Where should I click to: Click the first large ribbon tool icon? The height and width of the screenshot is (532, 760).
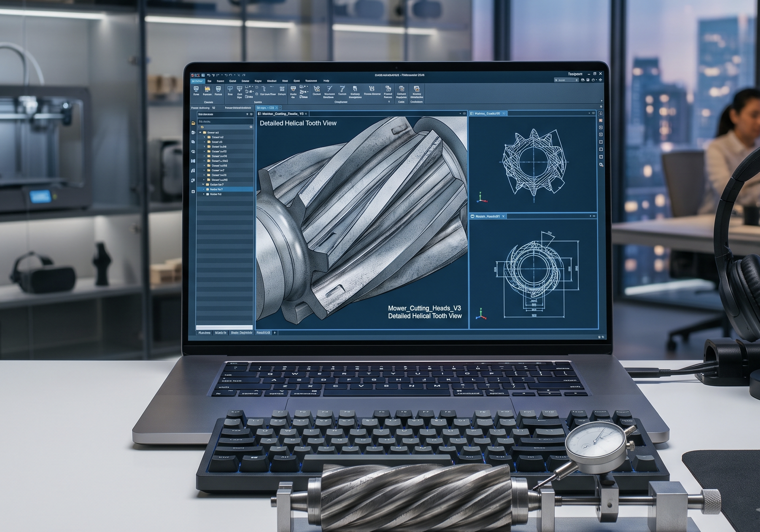196,89
